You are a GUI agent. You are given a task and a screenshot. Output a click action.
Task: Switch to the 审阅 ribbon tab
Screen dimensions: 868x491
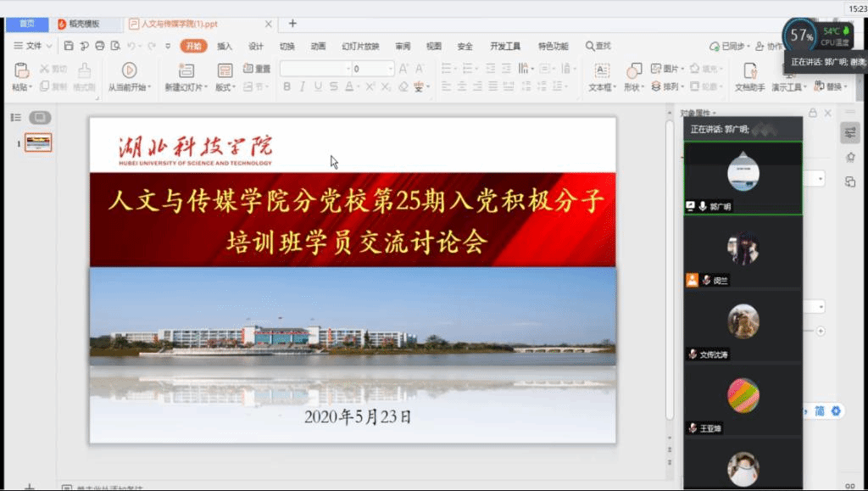(403, 47)
